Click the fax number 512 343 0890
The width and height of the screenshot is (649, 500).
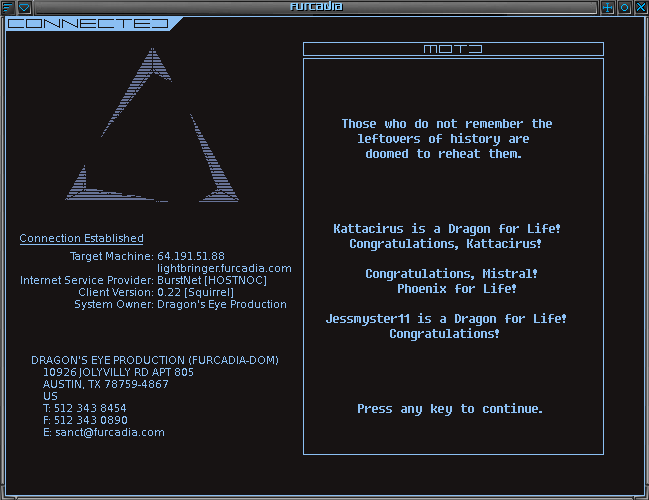[91, 420]
